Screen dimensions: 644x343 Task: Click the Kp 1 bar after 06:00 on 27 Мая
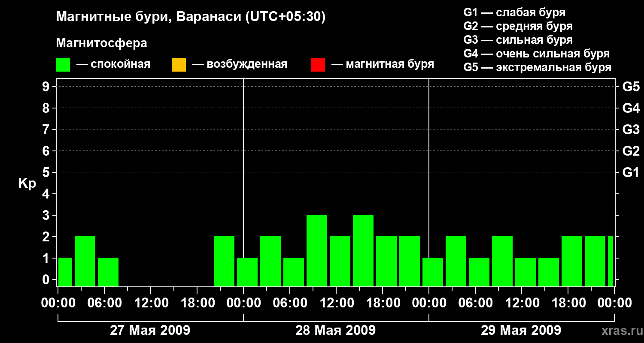(x=108, y=272)
